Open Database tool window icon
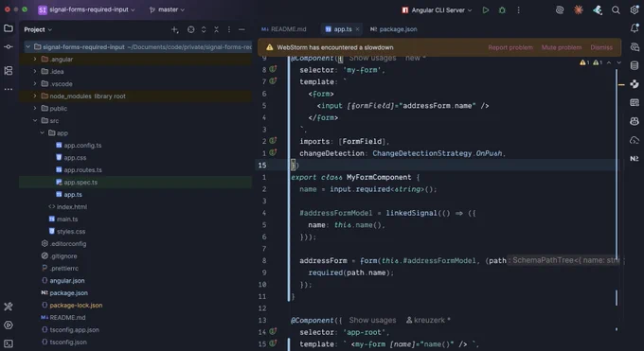Screen dimensions: 644x351 (635, 65)
